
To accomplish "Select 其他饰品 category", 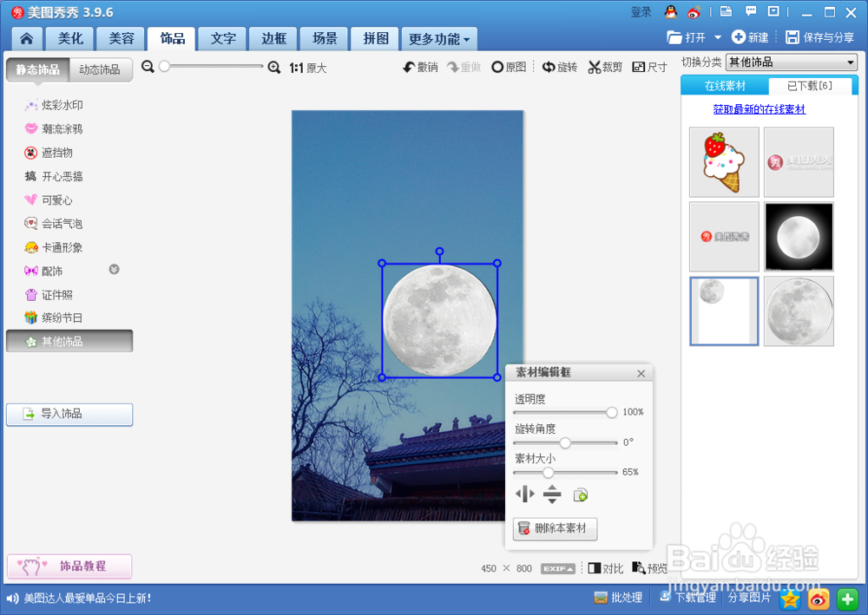I will (69, 341).
